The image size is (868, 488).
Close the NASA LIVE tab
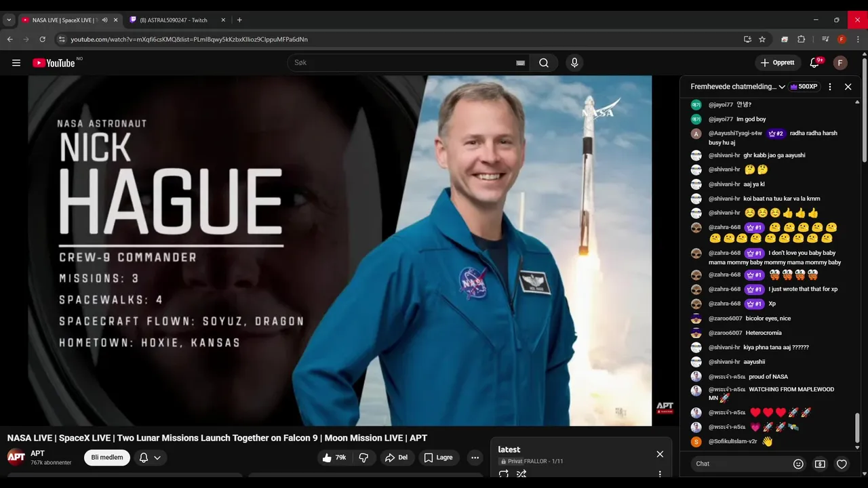tap(115, 20)
